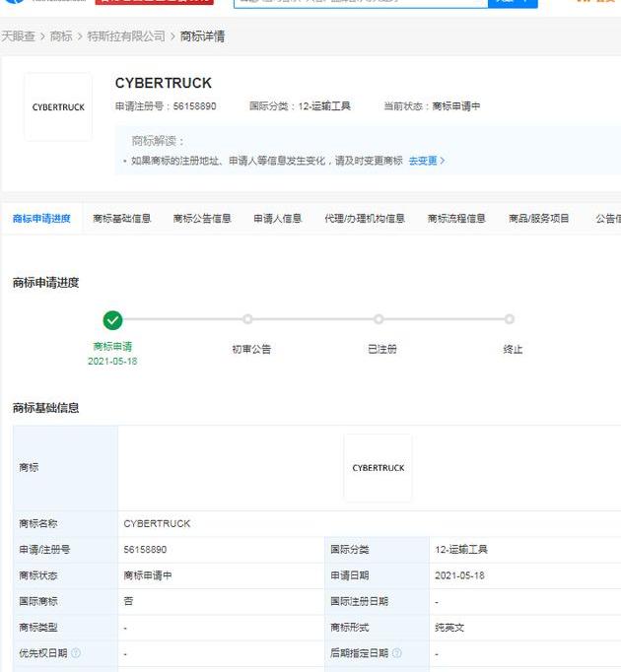Click 商标形式 value 纯英文
The image size is (621, 672).
(x=449, y=628)
